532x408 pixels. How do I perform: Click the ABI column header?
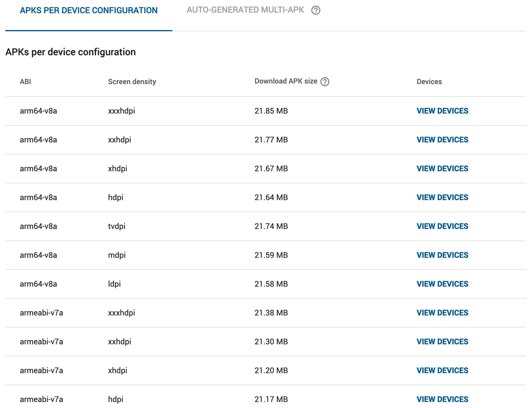[25, 81]
